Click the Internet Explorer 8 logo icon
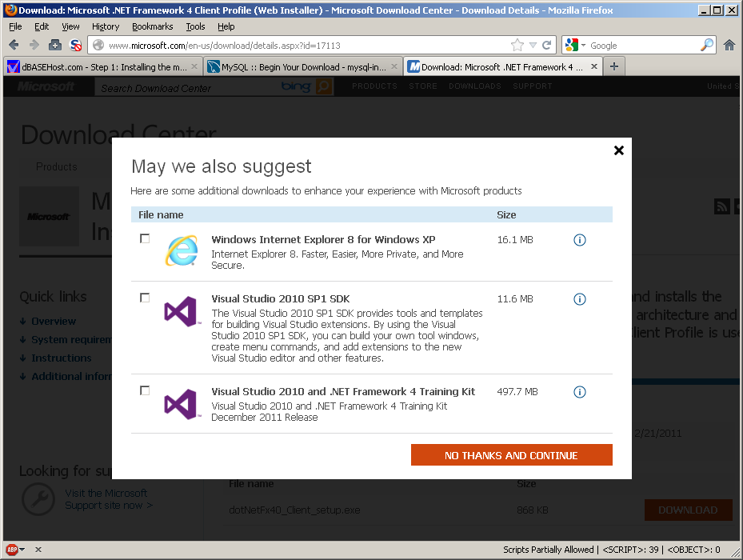The image size is (743, 560). [x=182, y=250]
